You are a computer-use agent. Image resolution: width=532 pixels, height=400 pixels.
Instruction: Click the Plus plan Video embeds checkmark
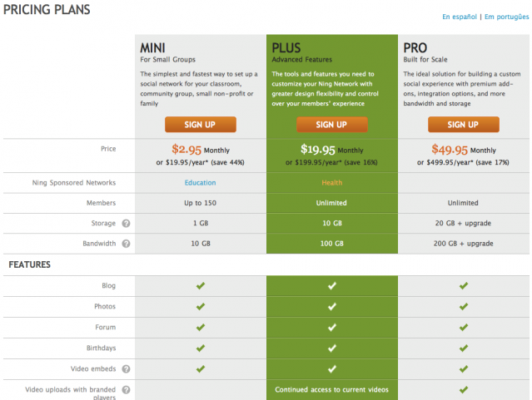pyautogui.click(x=332, y=368)
